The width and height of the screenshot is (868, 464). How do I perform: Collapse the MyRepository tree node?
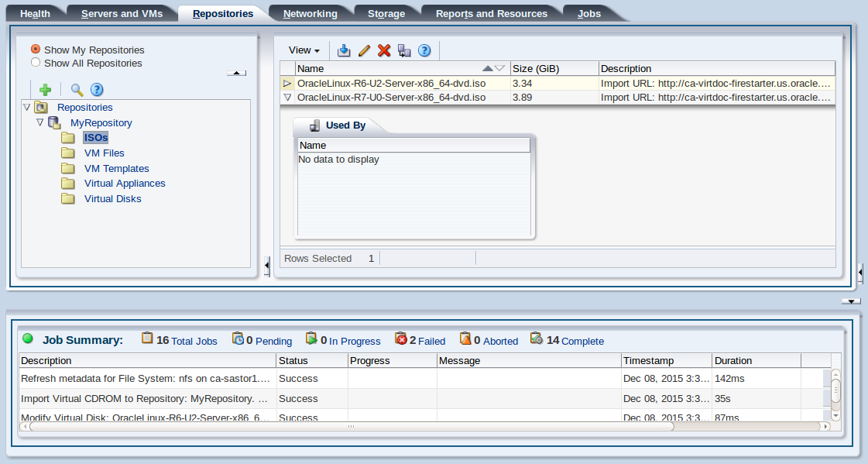[x=39, y=122]
